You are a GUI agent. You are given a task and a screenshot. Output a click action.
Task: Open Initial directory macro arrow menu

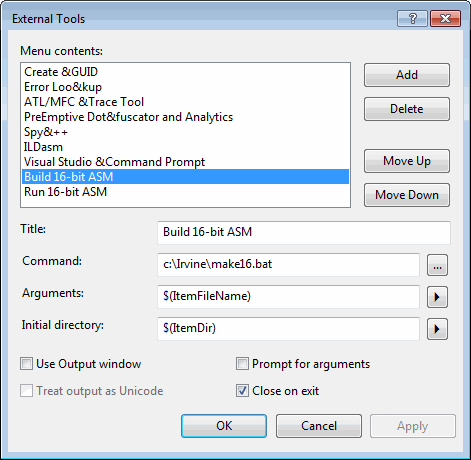[x=437, y=329]
